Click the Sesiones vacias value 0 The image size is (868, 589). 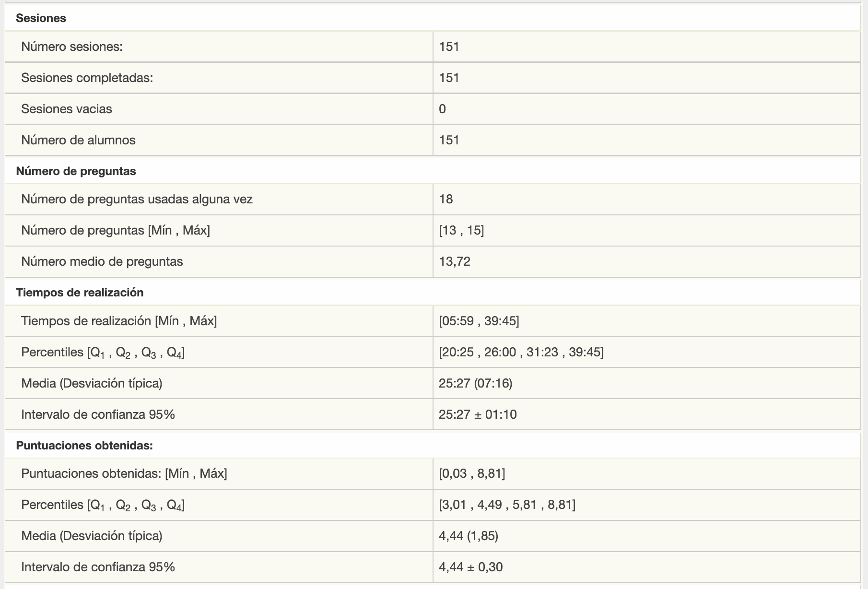click(442, 109)
